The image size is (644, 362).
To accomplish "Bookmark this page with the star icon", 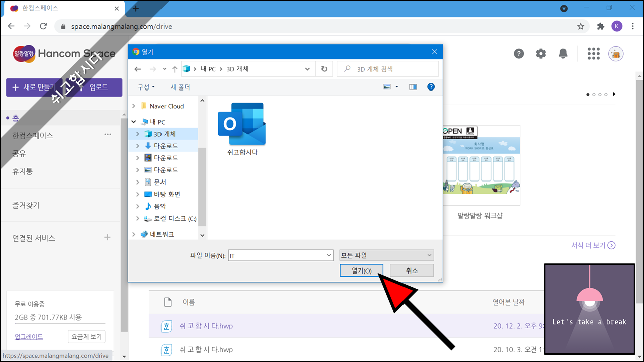I will [581, 26].
